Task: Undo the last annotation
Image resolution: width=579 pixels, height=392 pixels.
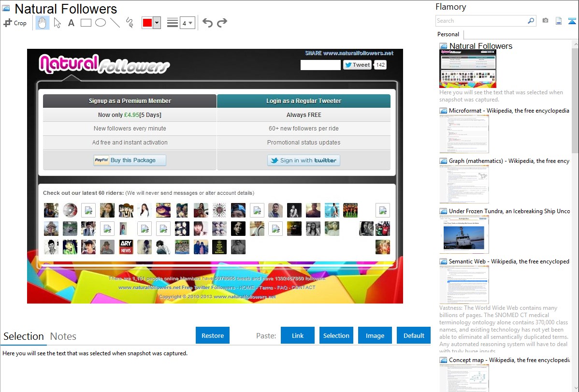Action: pos(207,23)
